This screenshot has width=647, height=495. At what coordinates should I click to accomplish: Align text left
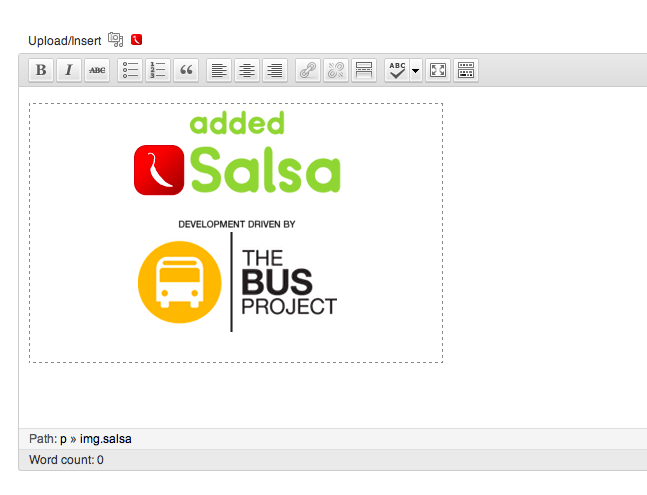point(219,70)
